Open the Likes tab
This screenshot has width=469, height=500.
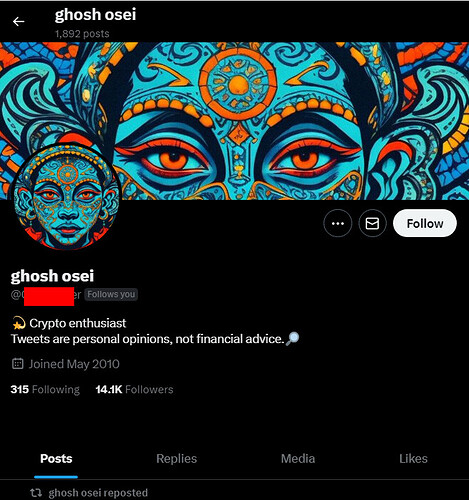click(413, 459)
